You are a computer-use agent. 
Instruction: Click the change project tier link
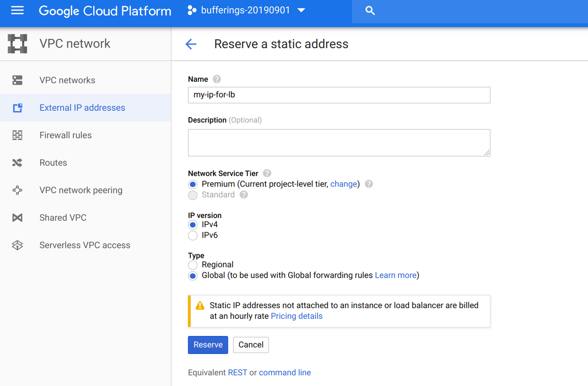pyautogui.click(x=343, y=184)
